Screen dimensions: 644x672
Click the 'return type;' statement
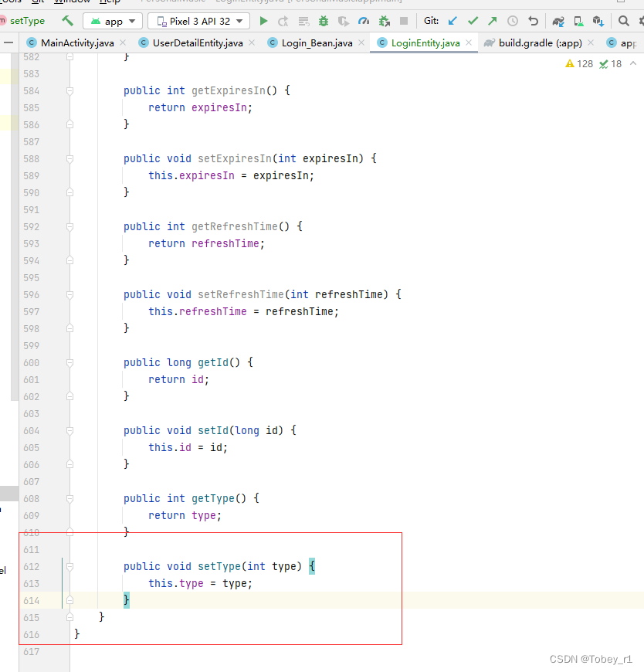185,515
